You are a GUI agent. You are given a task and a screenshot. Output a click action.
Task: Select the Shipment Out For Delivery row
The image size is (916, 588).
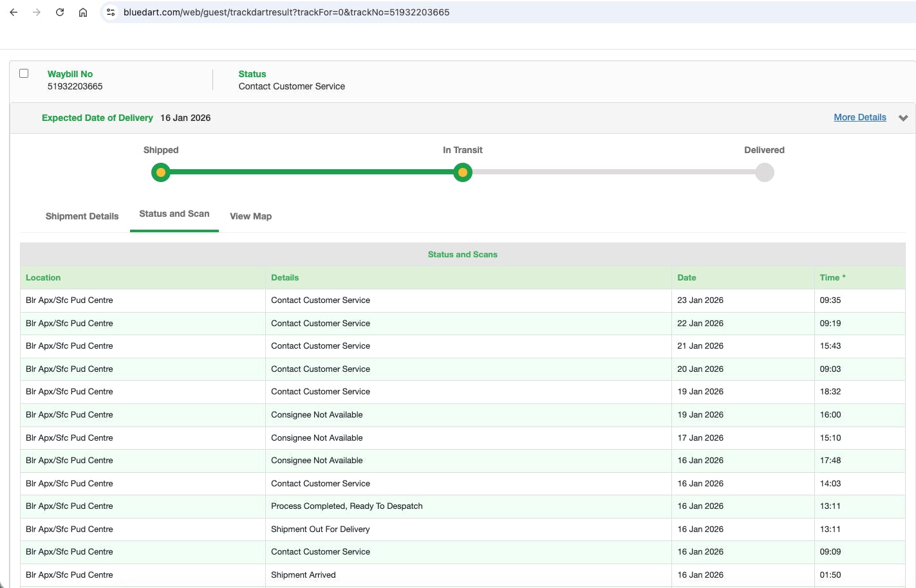[x=321, y=529]
